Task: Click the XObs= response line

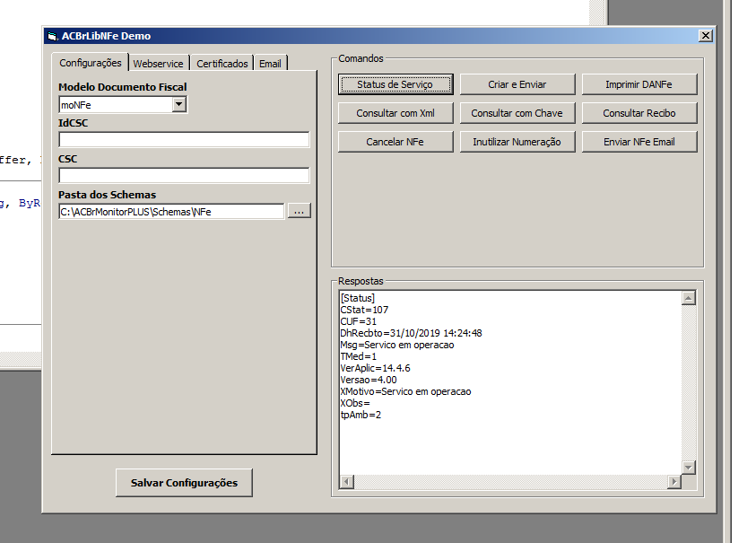Action: [355, 403]
